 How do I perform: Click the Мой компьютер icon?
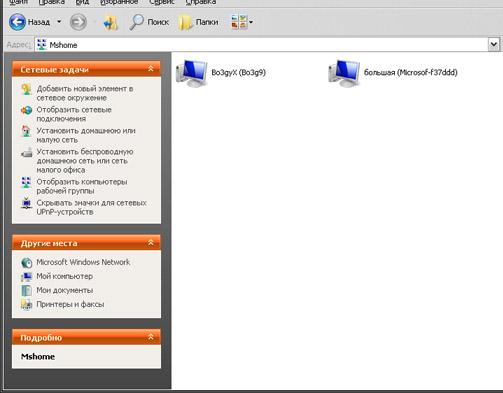[26, 276]
